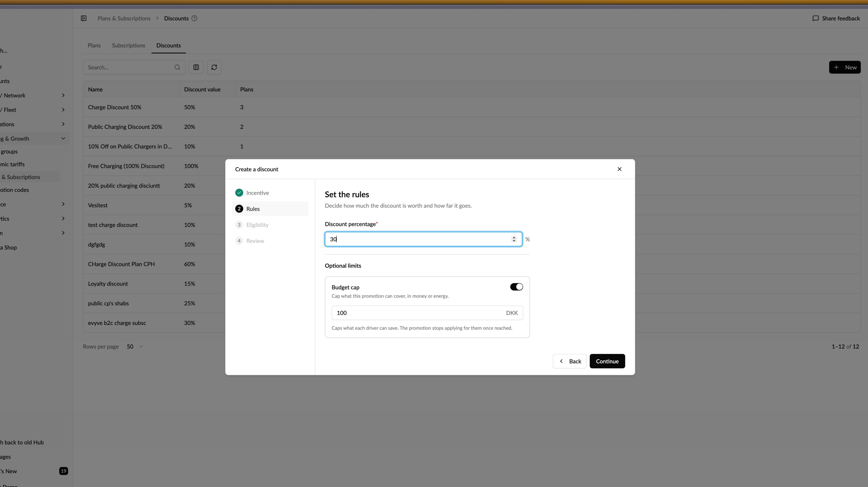The width and height of the screenshot is (868, 487).
Task: Click the Continue button
Action: [x=607, y=361]
